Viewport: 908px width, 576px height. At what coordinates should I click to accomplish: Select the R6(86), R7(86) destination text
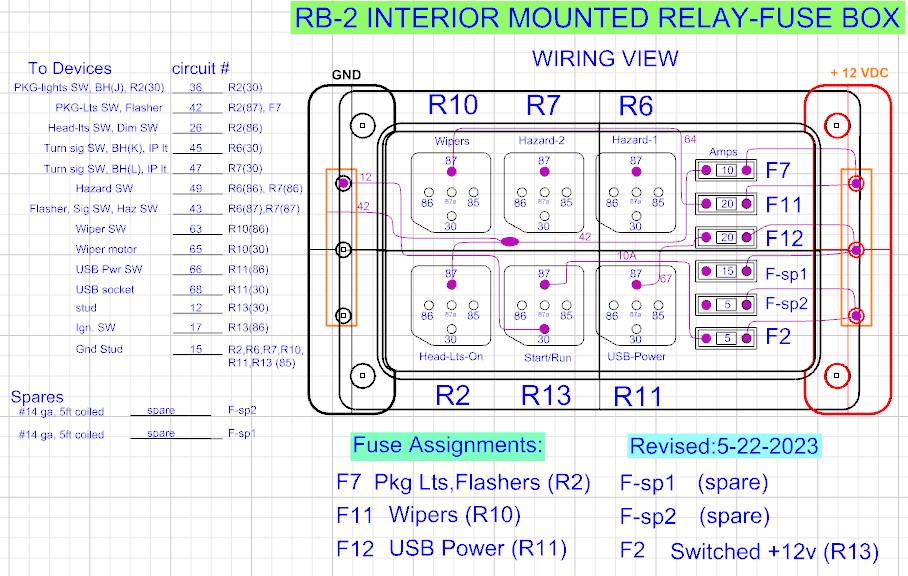[265, 188]
